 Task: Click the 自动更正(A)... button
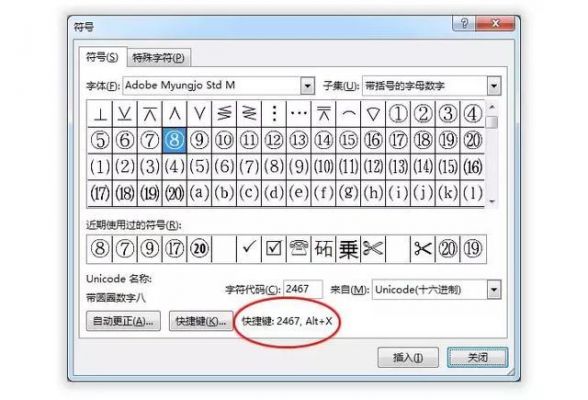[123, 321]
